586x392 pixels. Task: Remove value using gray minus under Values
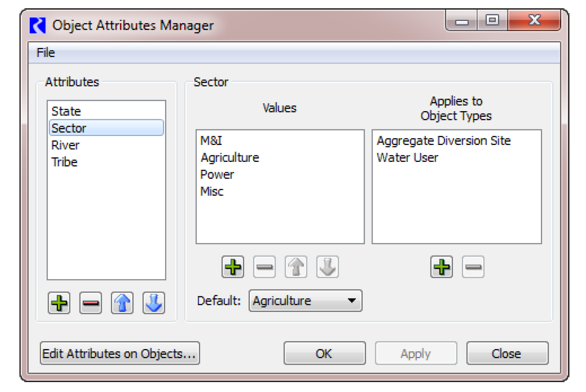(264, 267)
